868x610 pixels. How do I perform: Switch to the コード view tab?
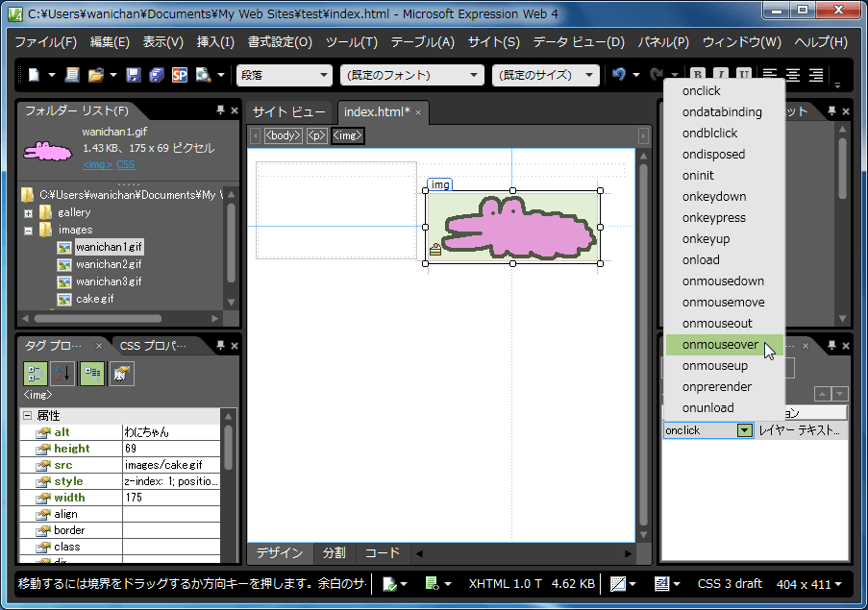(382, 553)
